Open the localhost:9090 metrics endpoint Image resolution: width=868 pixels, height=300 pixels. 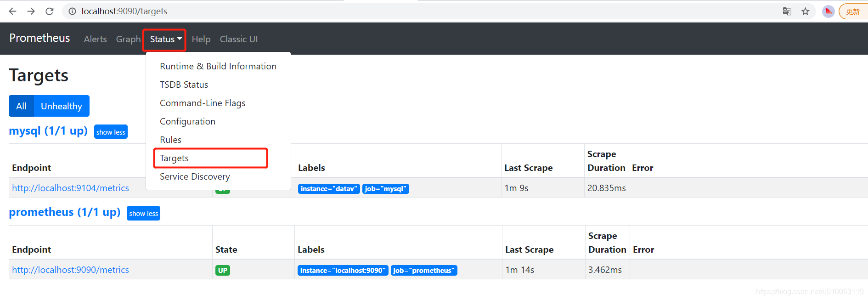pos(70,270)
